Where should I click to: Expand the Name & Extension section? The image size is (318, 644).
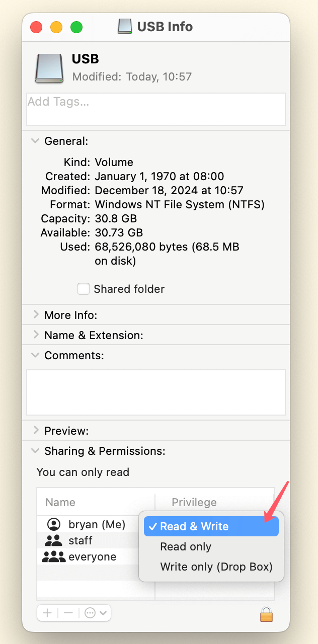[35, 335]
